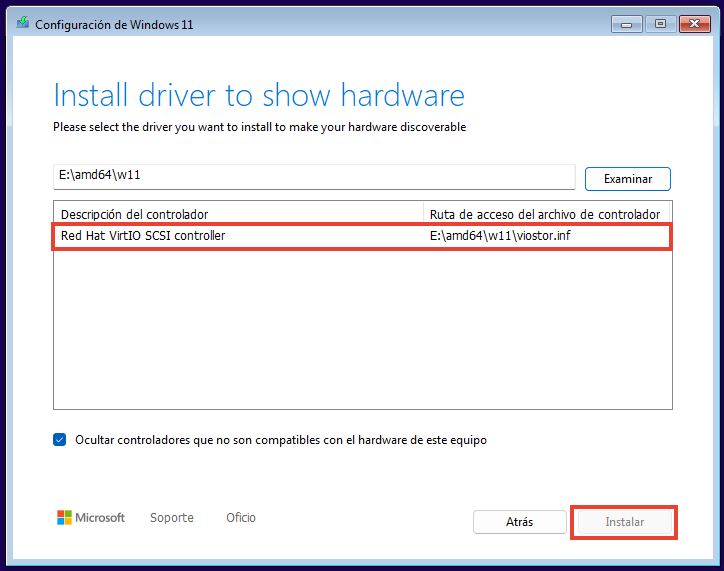
Task: Click the 'Install driver to show hardware' heading
Action: click(x=259, y=95)
